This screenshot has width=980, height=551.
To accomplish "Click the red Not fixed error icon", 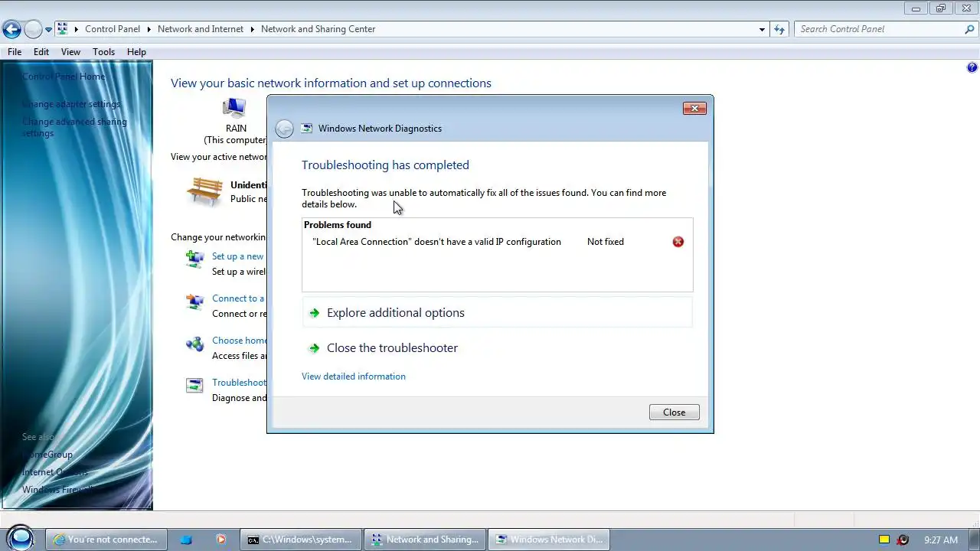I will pos(678,242).
